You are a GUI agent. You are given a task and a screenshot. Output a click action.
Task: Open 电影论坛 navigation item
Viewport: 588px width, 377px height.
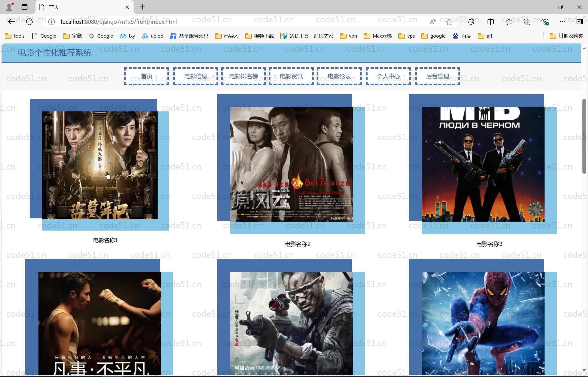click(339, 76)
